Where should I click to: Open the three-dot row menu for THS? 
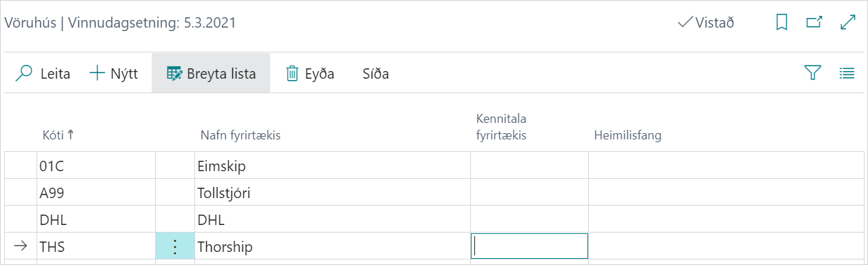tap(175, 246)
